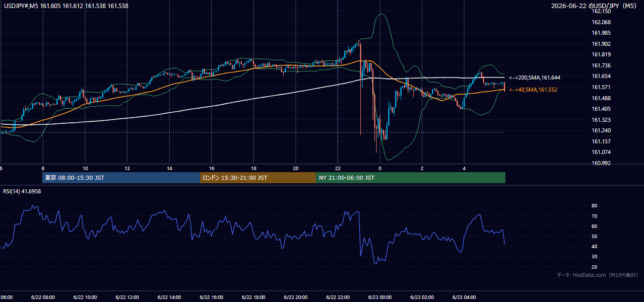Viewport: 644px width, 302px height.
Task: Select price axis label 161.323
Action: pyautogui.click(x=601, y=120)
